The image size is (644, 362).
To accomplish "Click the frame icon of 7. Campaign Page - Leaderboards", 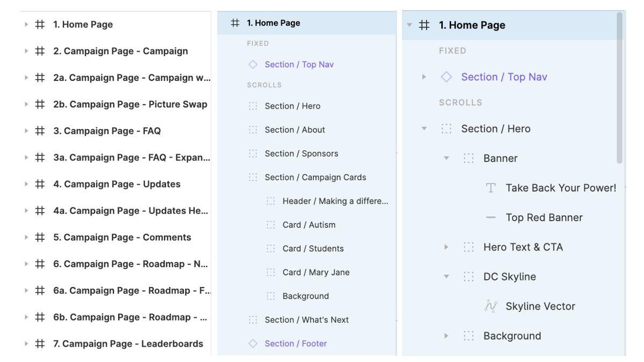I will click(40, 344).
